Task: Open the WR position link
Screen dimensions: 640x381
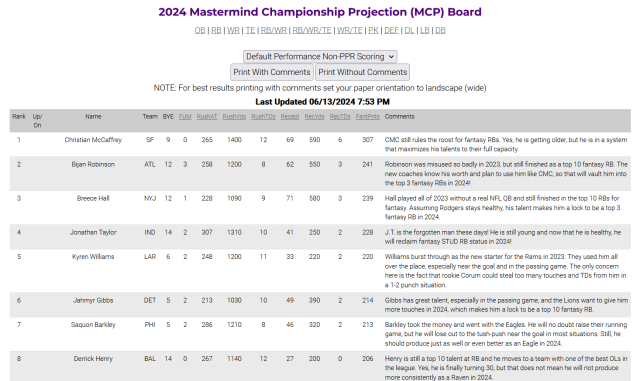Action: (x=233, y=30)
